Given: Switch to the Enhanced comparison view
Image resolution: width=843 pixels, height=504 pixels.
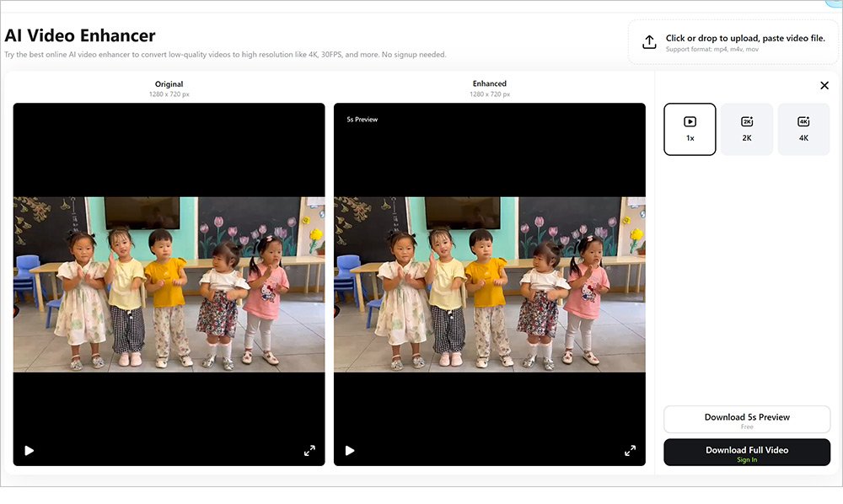Looking at the screenshot, I should point(489,83).
